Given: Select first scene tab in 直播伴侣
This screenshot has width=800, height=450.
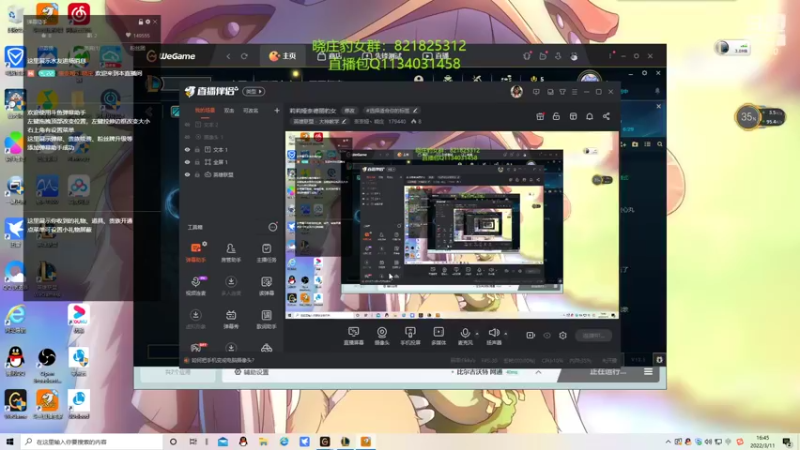Looking at the screenshot, I should [205, 110].
